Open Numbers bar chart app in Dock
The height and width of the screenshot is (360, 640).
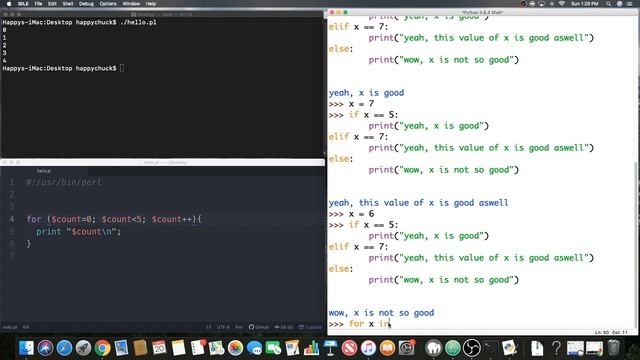point(311,348)
